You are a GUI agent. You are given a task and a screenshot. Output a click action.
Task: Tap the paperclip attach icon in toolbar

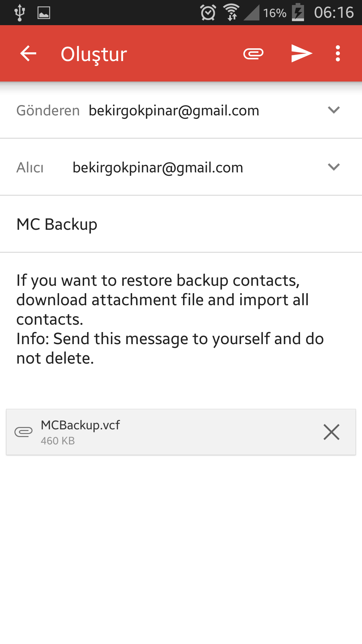pos(253,54)
